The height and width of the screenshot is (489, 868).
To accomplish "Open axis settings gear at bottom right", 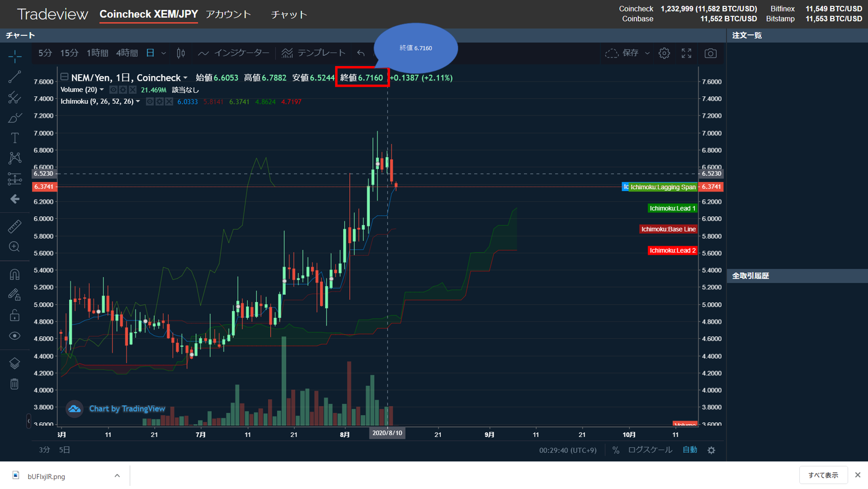I will click(711, 451).
